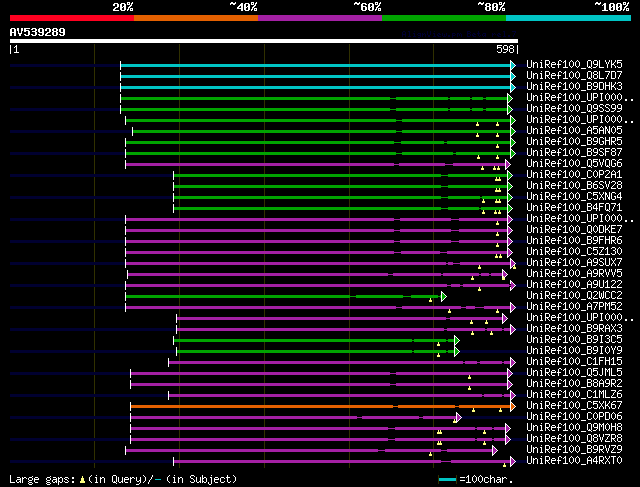
Task: Select the UniRef100_Q5VQG6 label
Action: [574, 164]
